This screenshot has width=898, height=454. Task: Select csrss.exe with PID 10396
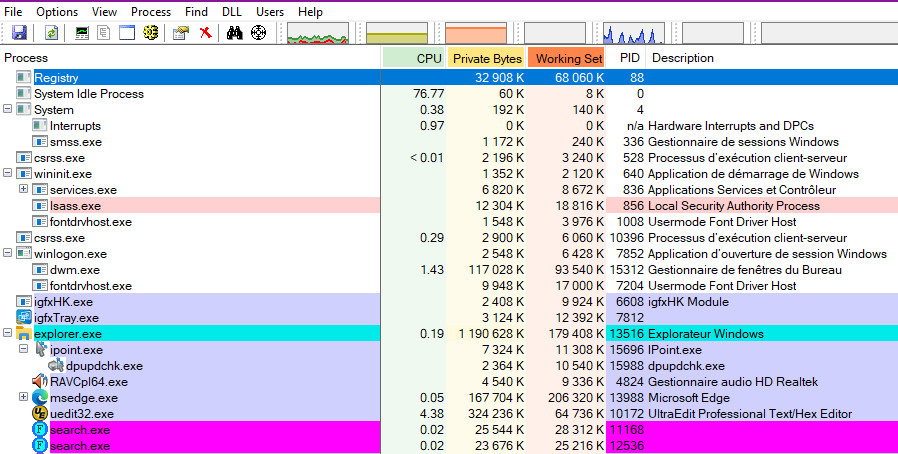tap(449, 238)
